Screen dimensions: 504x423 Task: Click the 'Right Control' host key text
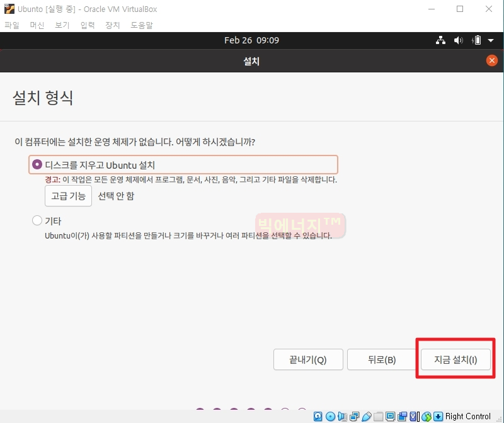(x=468, y=417)
